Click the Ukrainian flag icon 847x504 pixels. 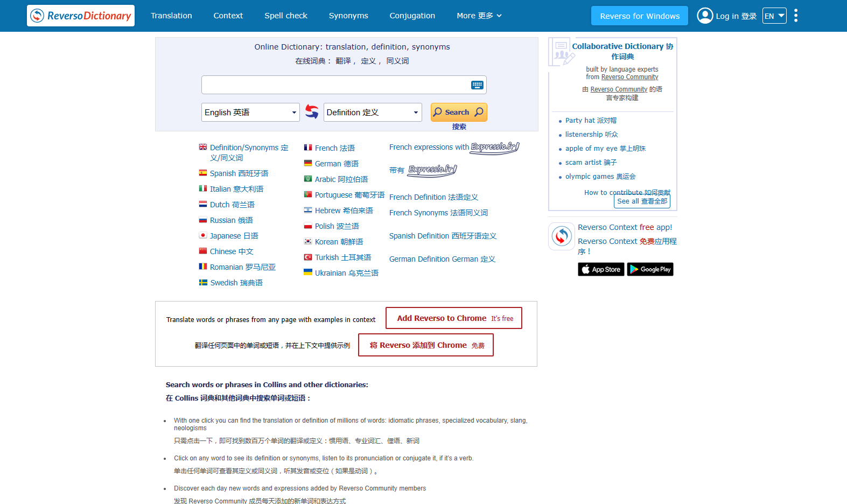[x=308, y=272]
